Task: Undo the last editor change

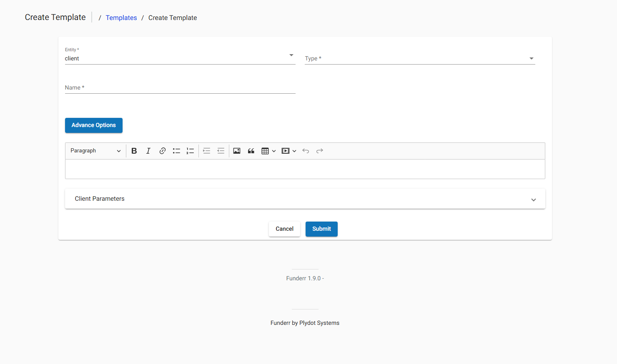Action: [305, 151]
